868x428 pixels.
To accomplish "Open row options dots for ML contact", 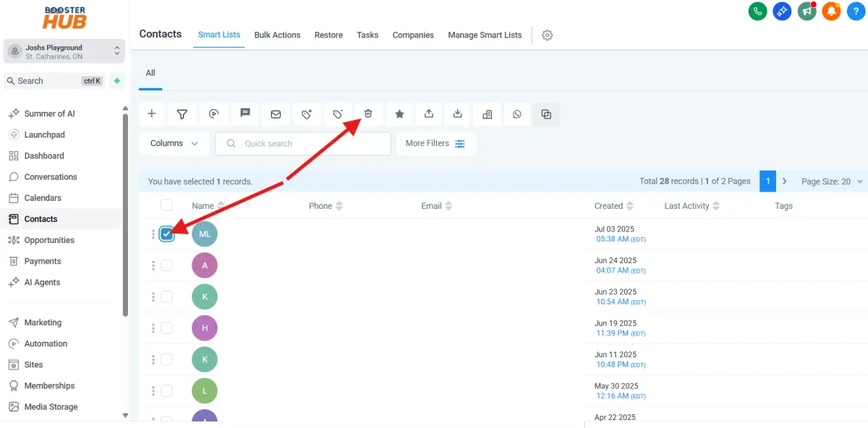I will [153, 234].
